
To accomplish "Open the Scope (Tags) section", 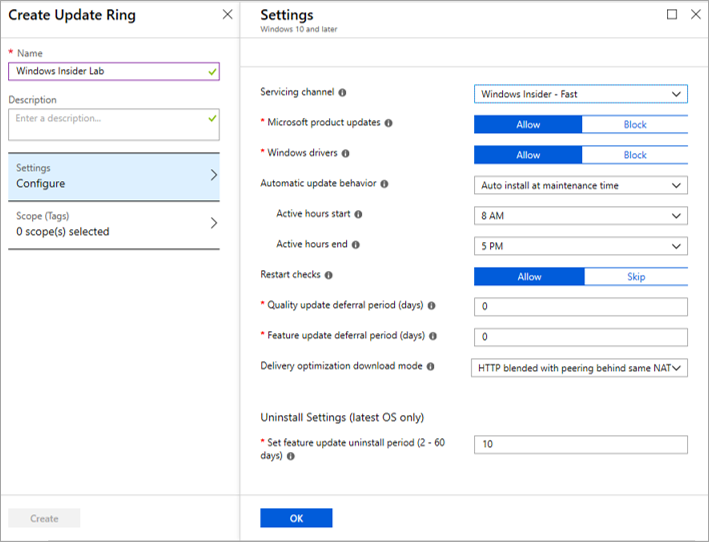I will click(113, 224).
